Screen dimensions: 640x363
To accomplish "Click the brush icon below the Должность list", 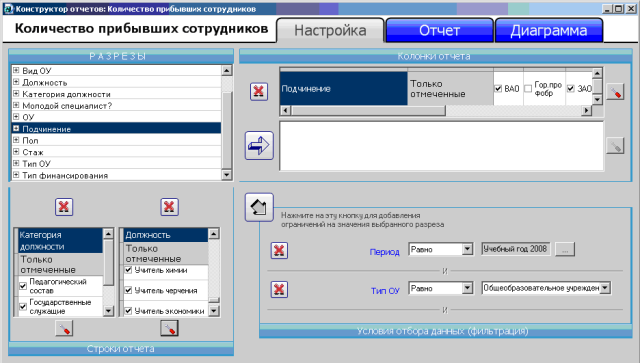I will (169, 328).
